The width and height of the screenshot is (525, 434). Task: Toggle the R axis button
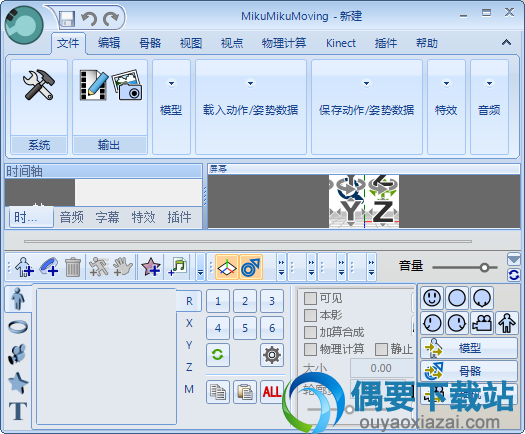pyautogui.click(x=189, y=301)
